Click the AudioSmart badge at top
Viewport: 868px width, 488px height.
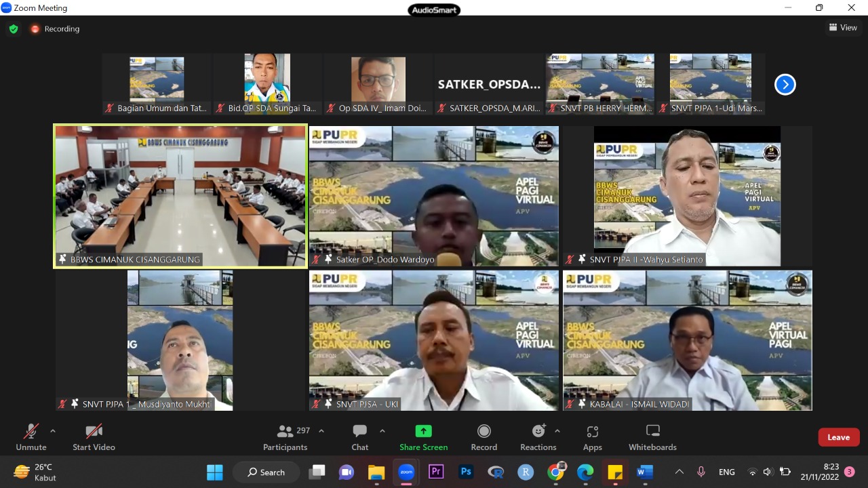pos(434,9)
